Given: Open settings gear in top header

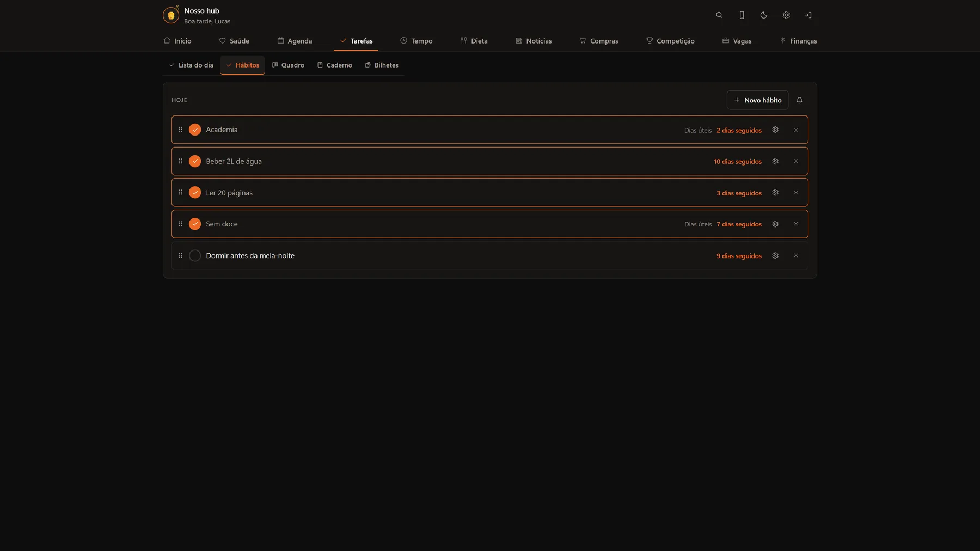Looking at the screenshot, I should point(786,15).
